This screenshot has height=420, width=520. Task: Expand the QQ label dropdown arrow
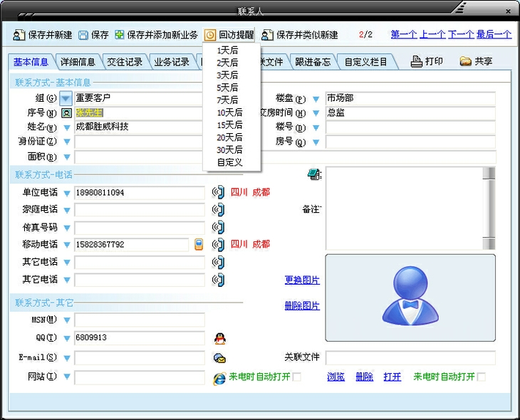pyautogui.click(x=67, y=338)
